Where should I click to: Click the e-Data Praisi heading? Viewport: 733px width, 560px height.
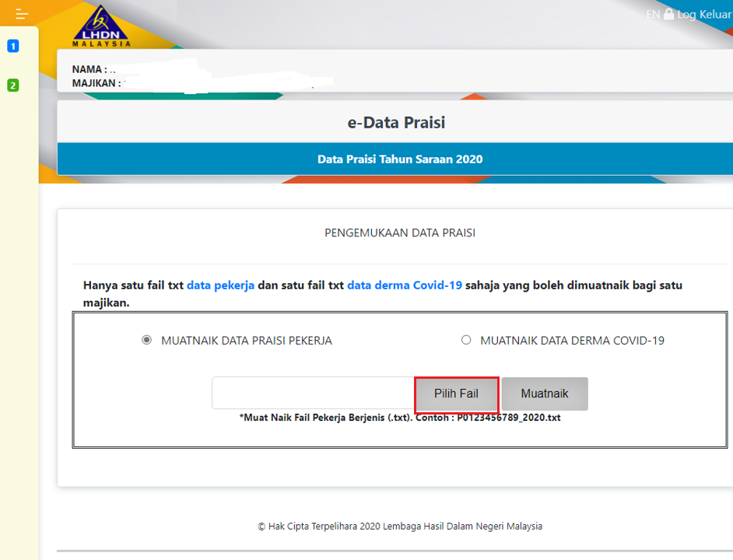point(396,122)
